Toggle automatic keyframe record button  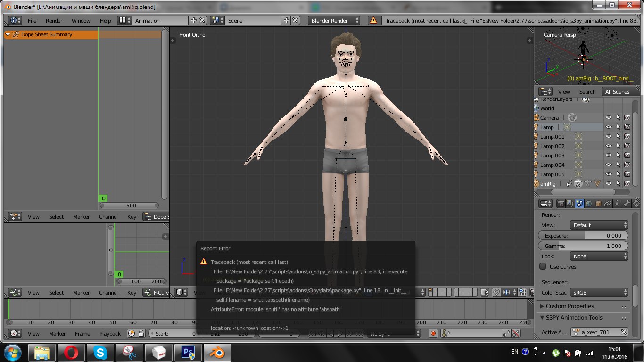[433, 333]
